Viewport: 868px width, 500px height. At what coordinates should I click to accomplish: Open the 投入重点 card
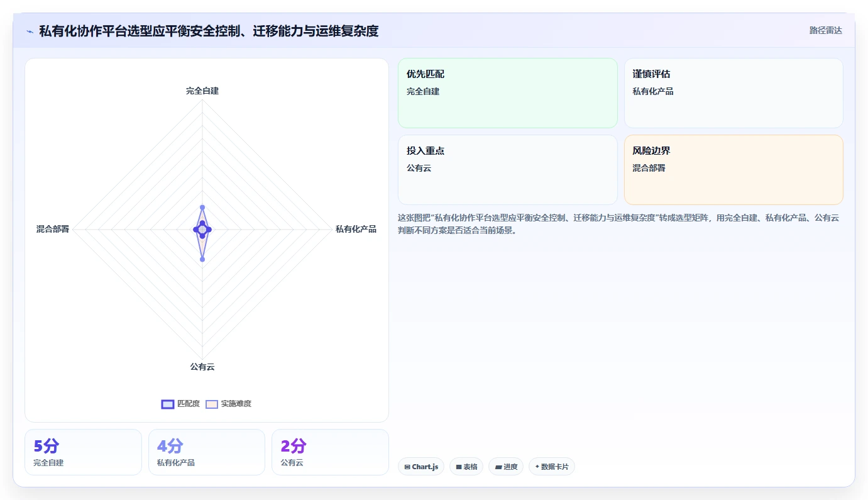click(508, 170)
